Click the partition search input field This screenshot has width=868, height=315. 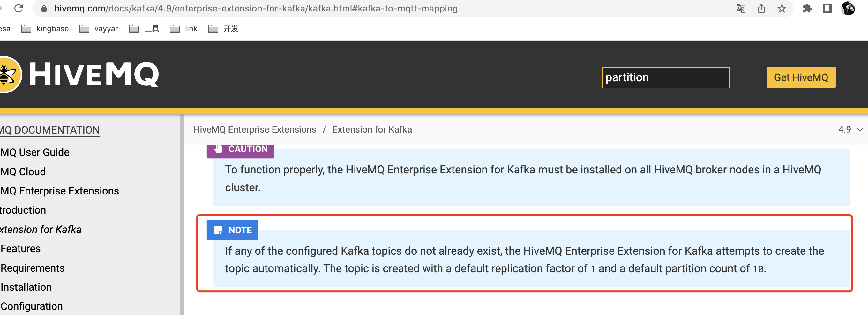[665, 77]
